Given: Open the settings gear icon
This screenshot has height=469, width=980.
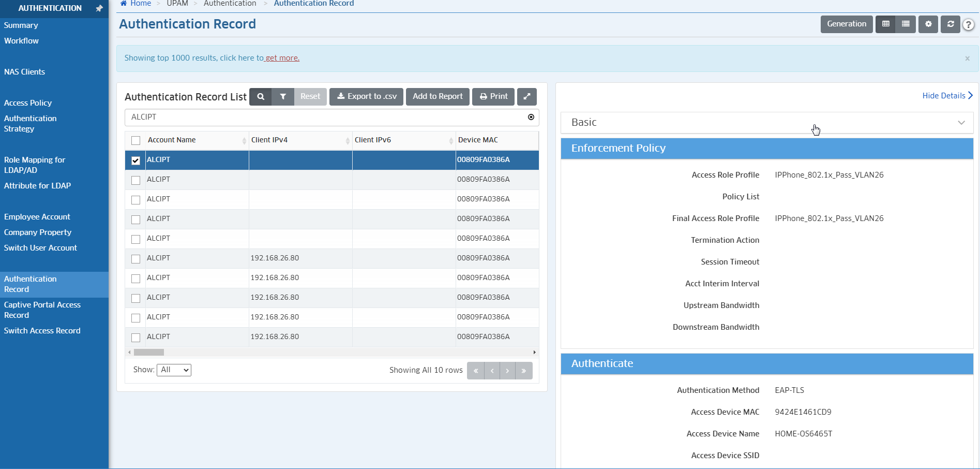Looking at the screenshot, I should (x=928, y=24).
